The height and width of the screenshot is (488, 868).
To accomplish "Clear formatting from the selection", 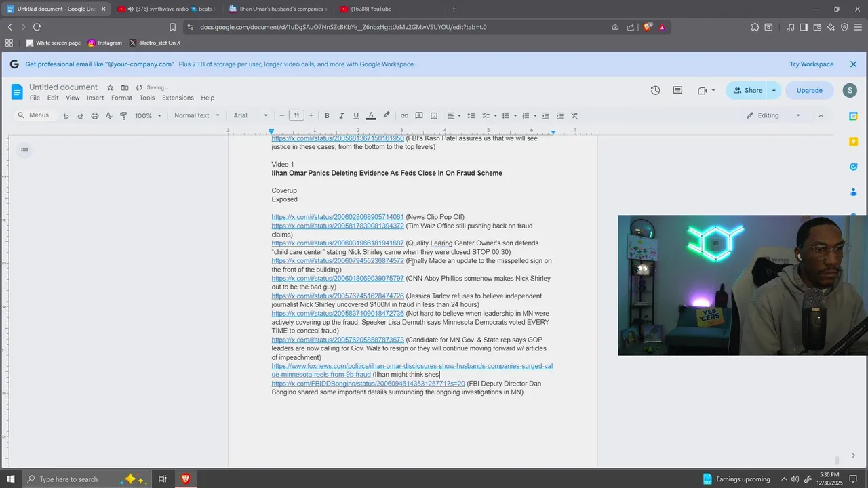I will click(574, 116).
